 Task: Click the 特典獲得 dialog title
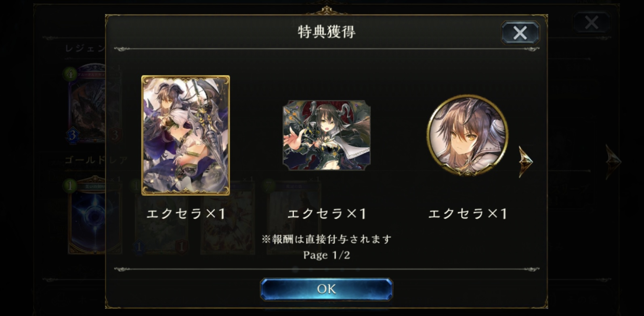point(326,31)
